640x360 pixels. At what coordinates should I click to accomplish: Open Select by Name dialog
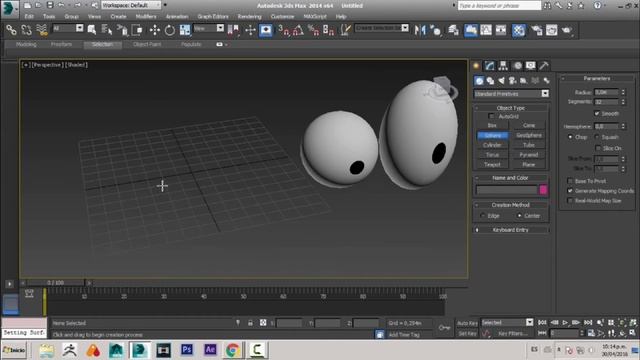tap(107, 30)
